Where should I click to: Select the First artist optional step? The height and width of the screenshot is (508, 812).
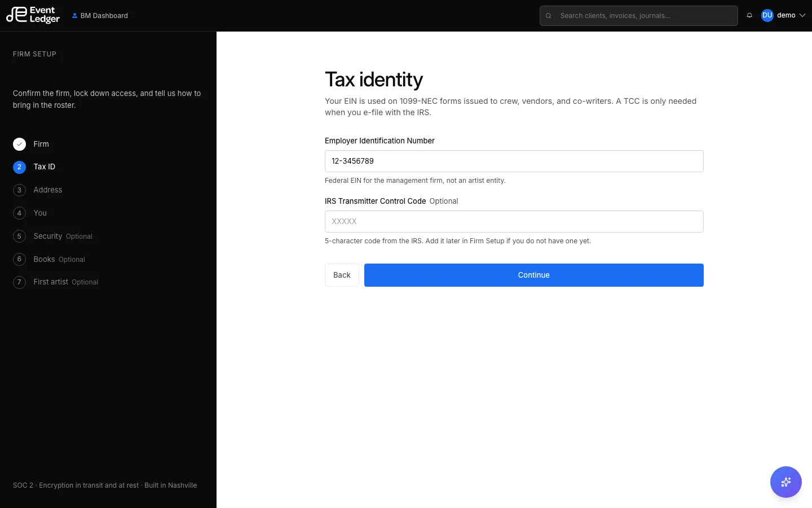[66, 282]
